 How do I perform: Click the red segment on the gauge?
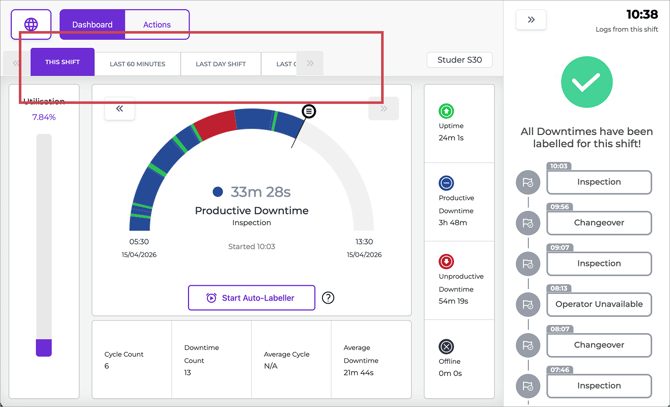(214, 125)
